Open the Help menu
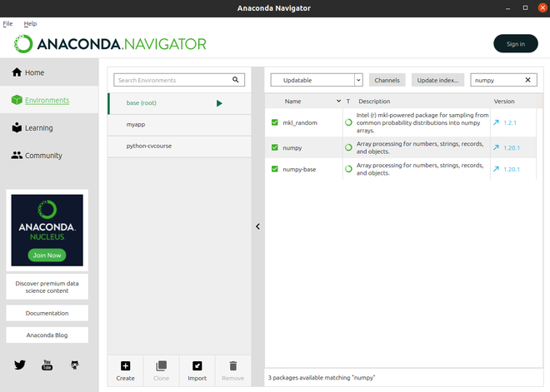Screen dimensions: 550x392 [x=30, y=23]
